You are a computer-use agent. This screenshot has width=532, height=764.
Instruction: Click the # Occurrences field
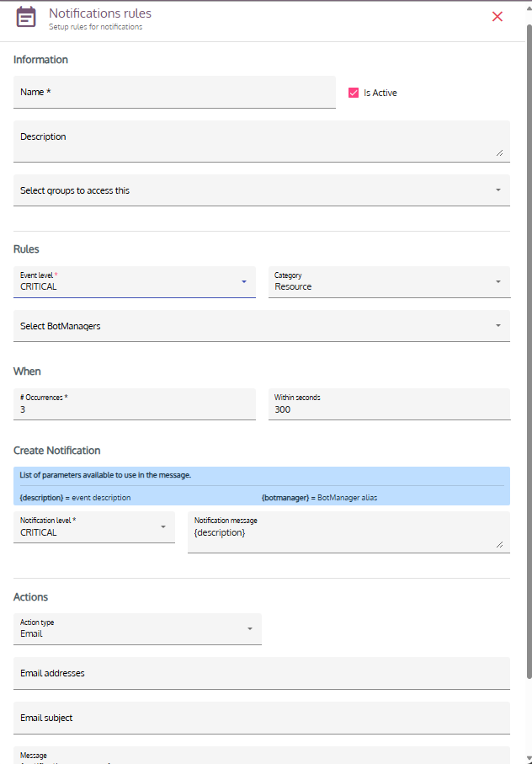pos(135,404)
